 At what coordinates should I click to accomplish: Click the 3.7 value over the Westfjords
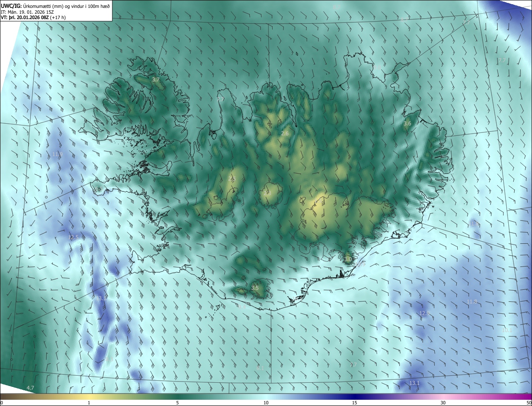point(155,79)
